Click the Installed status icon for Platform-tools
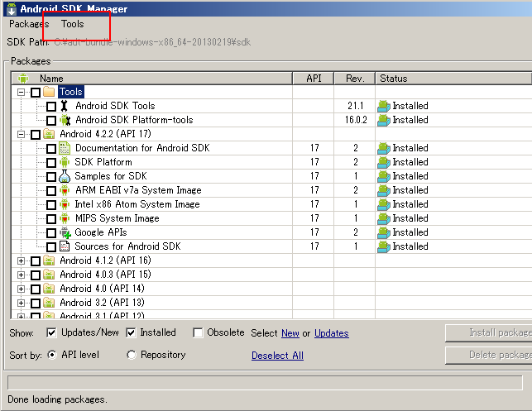This screenshot has width=532, height=411. [384, 121]
